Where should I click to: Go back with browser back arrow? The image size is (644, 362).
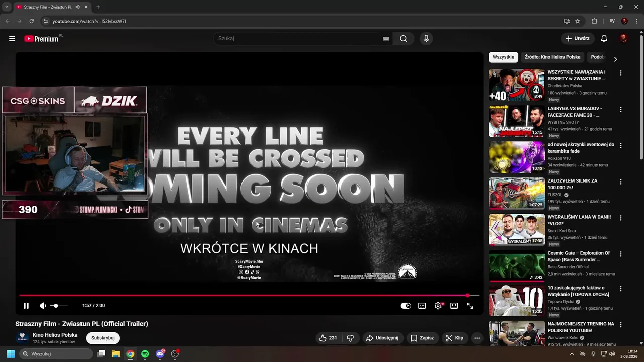point(7,21)
